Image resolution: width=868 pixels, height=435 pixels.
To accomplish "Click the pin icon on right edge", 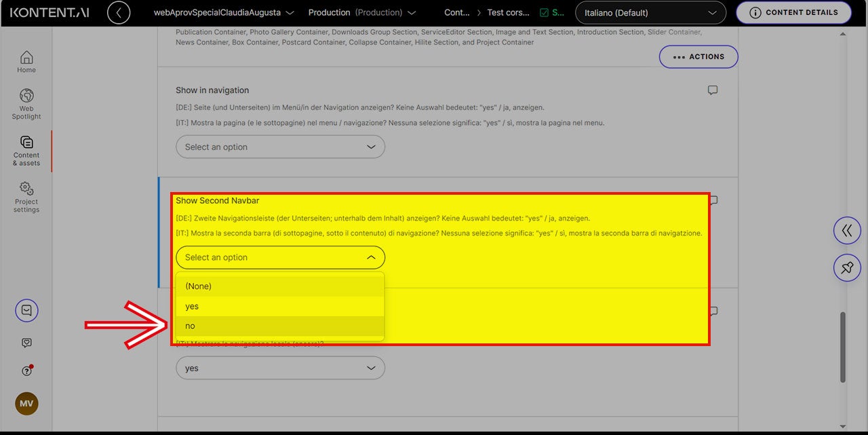I will (846, 268).
